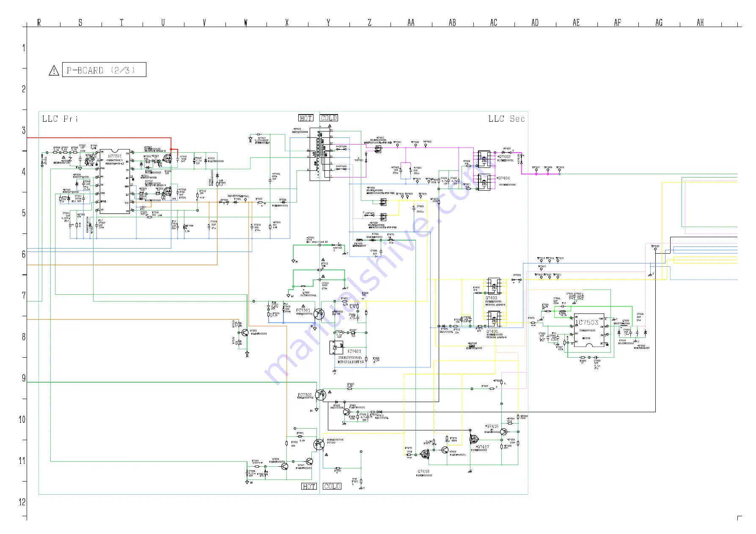Click the NCP431AISNT1G part number text

coord(351,362)
